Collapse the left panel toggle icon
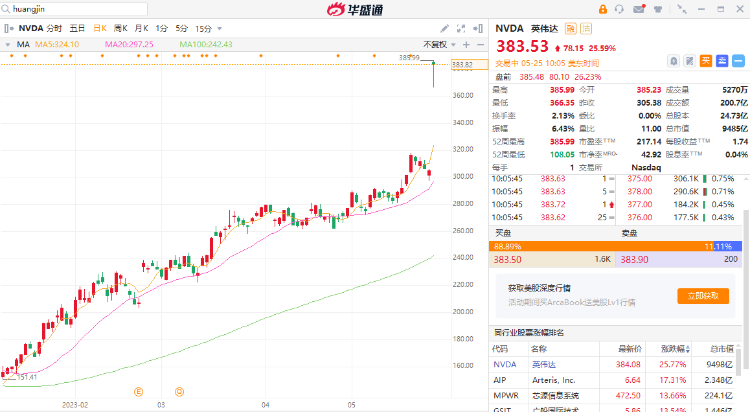 [9, 29]
